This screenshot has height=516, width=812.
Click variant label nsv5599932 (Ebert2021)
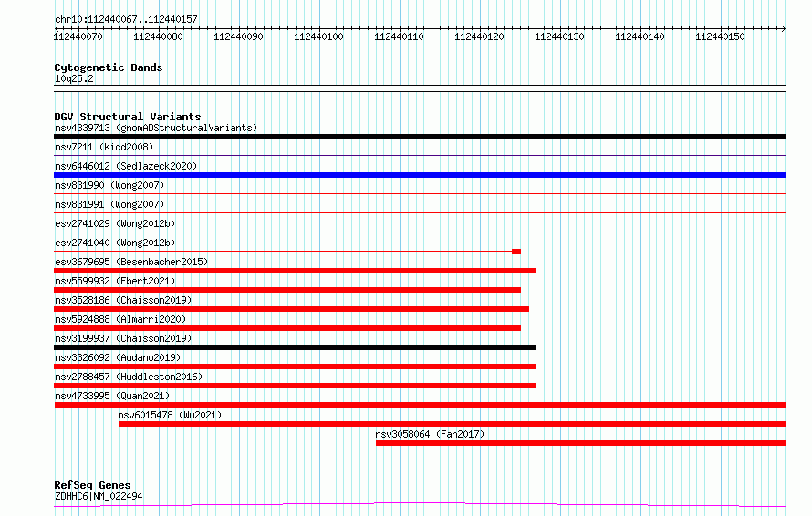tap(115, 281)
